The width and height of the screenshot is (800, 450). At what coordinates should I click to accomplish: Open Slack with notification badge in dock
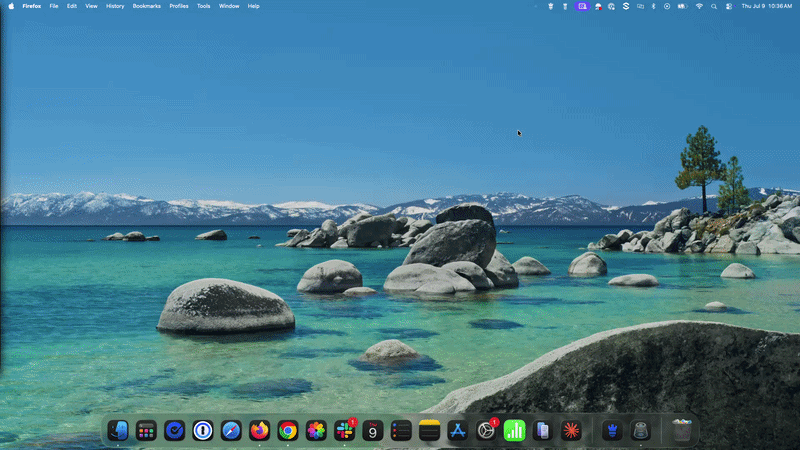(345, 431)
